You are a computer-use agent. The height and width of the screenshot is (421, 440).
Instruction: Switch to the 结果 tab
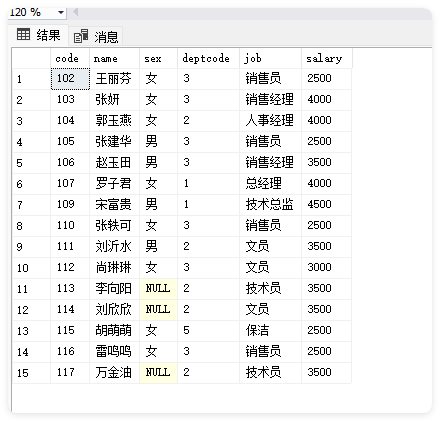38,35
